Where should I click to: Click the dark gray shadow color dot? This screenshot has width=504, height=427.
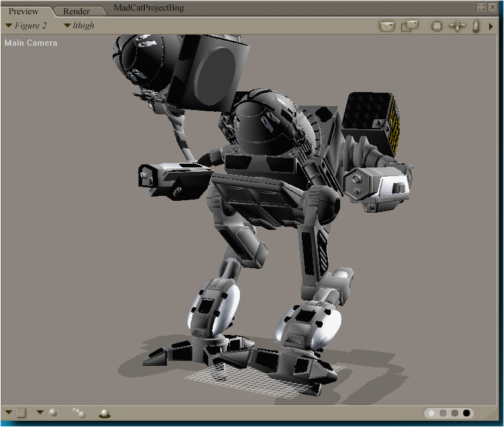click(455, 413)
